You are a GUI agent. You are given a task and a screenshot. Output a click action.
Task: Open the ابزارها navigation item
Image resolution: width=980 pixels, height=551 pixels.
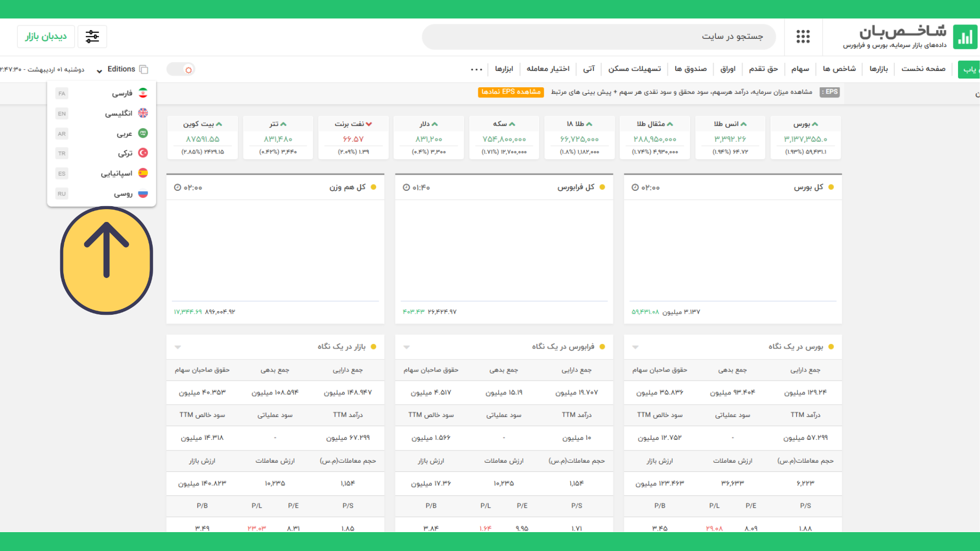[504, 69]
